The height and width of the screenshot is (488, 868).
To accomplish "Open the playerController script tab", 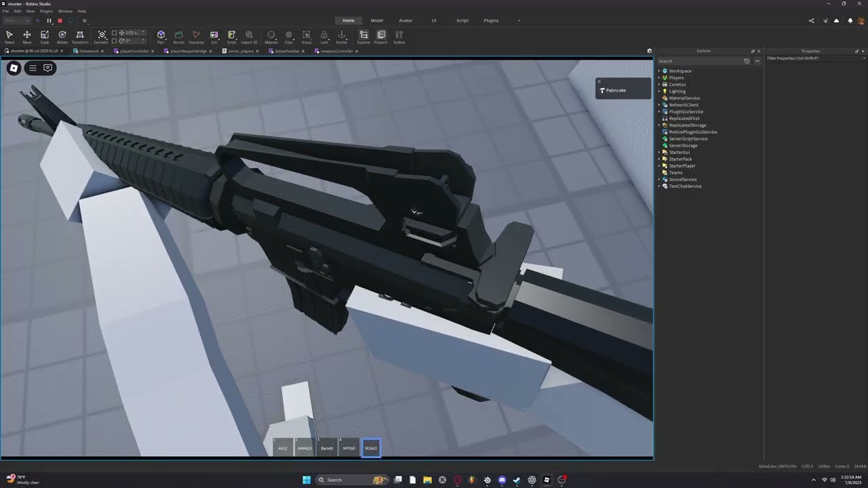I will 134,51.
